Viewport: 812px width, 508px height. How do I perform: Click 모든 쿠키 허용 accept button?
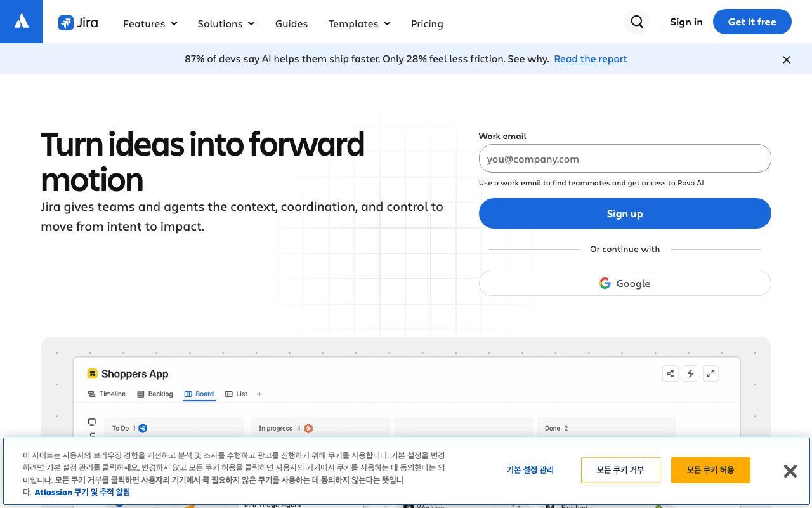710,470
